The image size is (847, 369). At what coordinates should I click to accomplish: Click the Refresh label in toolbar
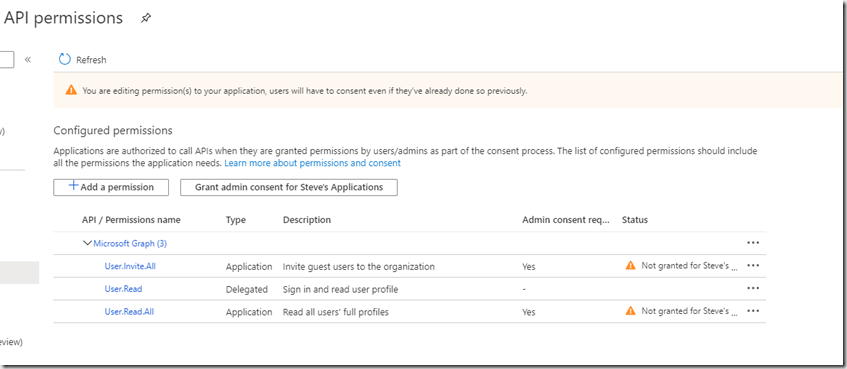(91, 60)
